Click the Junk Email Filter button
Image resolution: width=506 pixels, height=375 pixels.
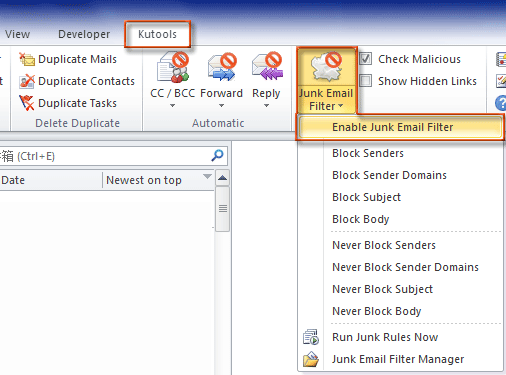coord(326,81)
